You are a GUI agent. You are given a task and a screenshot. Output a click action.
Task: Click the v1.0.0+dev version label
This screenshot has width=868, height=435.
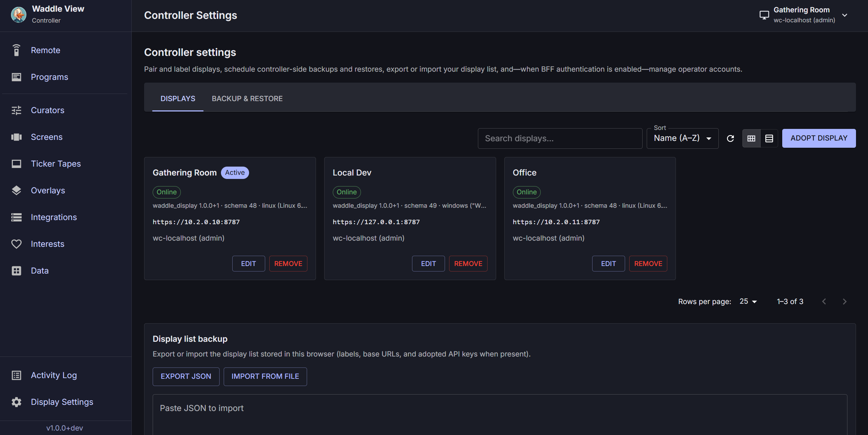pyautogui.click(x=64, y=428)
